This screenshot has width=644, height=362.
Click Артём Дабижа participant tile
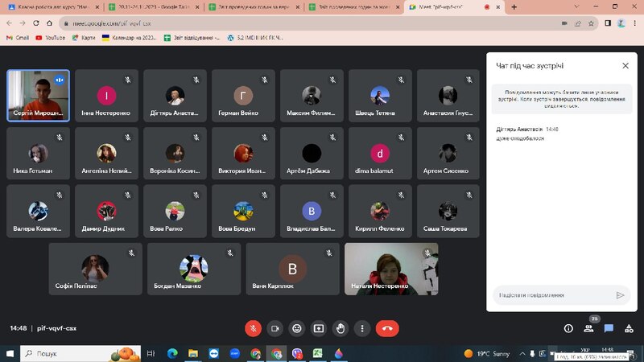312,154
